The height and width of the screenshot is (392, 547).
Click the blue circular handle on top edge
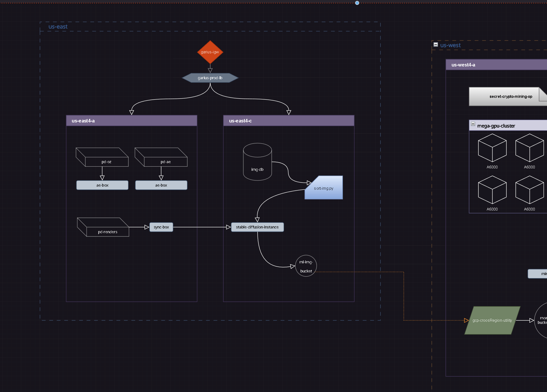357,3
